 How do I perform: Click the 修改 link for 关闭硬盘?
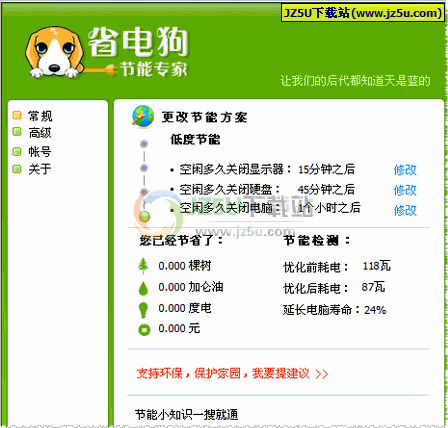(405, 190)
